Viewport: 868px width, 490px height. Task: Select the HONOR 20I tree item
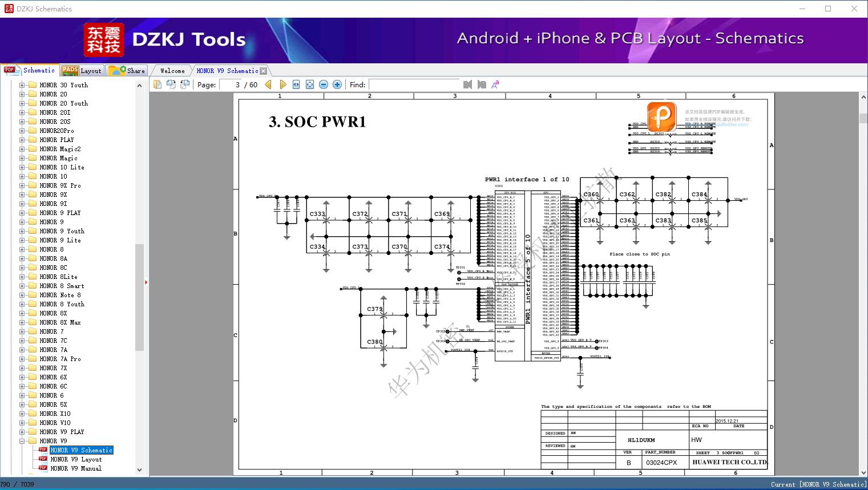click(x=55, y=112)
